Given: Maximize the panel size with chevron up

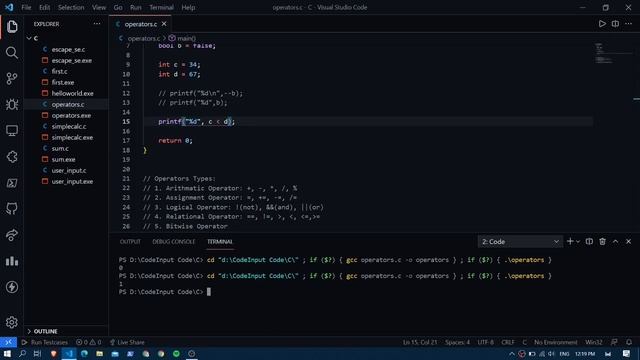Looking at the screenshot, I should [x=616, y=242].
